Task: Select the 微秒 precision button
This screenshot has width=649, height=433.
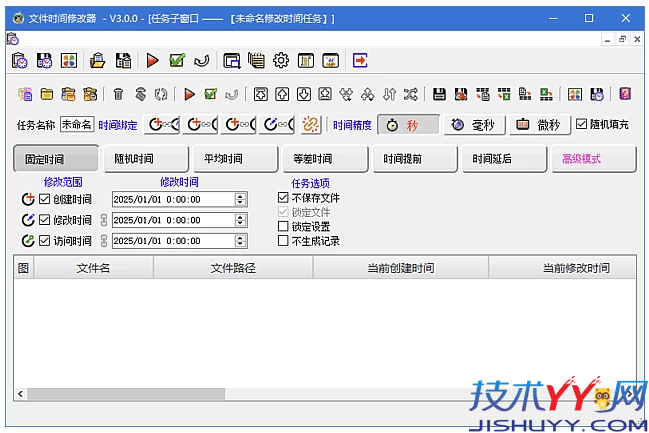Action: 540,125
